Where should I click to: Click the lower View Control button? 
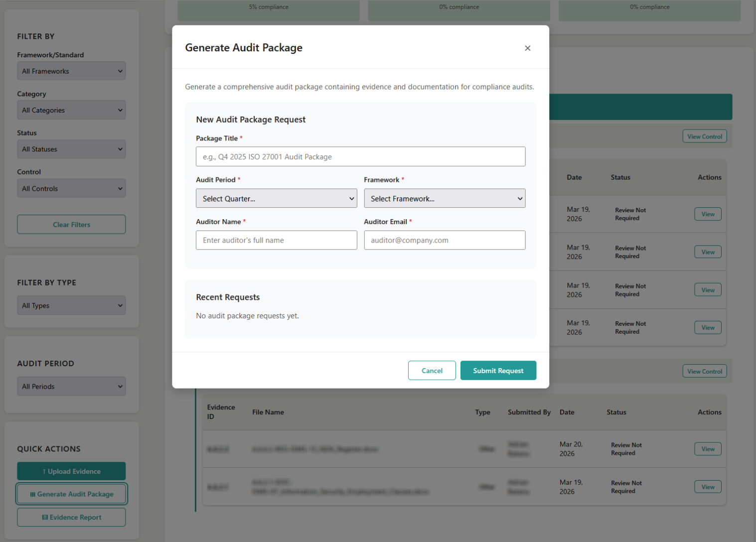pyautogui.click(x=704, y=371)
